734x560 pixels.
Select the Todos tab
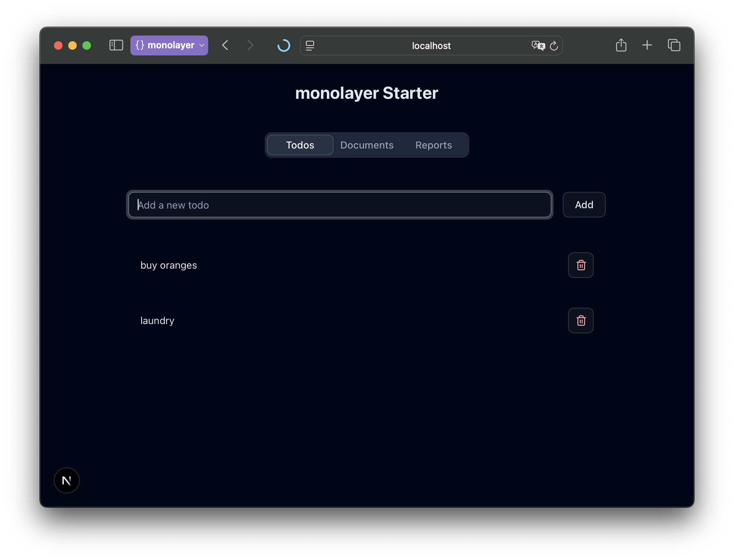300,145
